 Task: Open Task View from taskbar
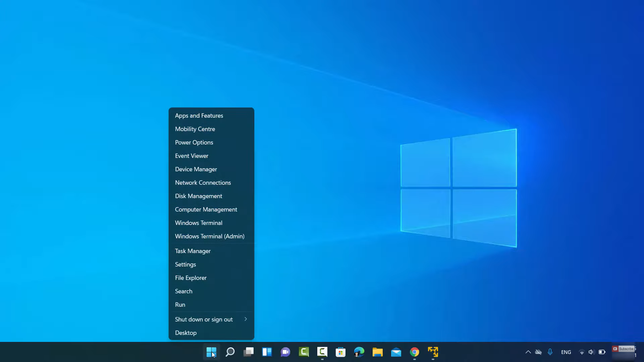(249, 352)
